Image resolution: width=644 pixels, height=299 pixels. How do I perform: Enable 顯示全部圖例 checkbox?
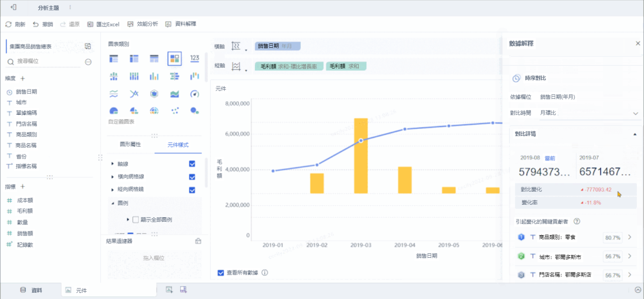[x=136, y=220]
